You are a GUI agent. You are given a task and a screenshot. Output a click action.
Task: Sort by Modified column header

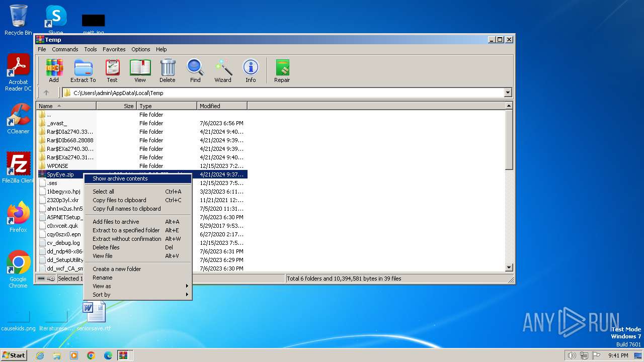coord(222,106)
